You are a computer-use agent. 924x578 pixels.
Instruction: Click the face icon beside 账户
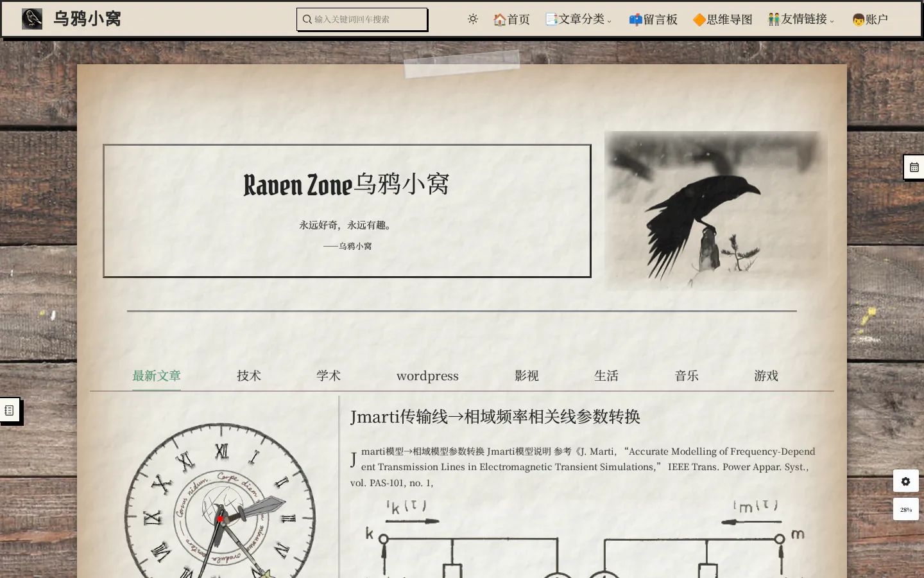pyautogui.click(x=859, y=19)
